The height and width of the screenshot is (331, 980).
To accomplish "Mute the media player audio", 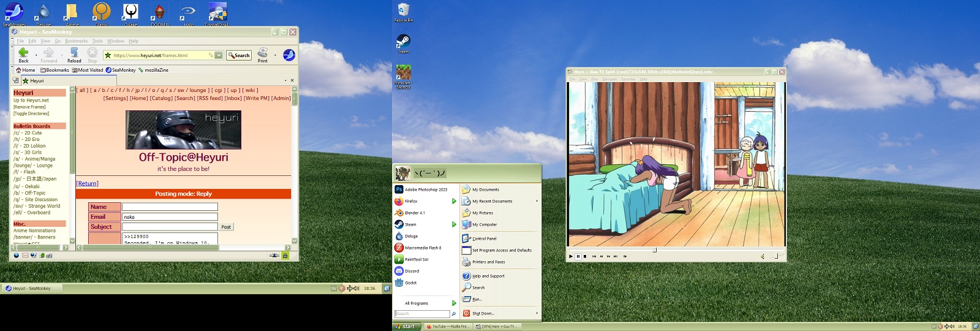I will coord(762,256).
